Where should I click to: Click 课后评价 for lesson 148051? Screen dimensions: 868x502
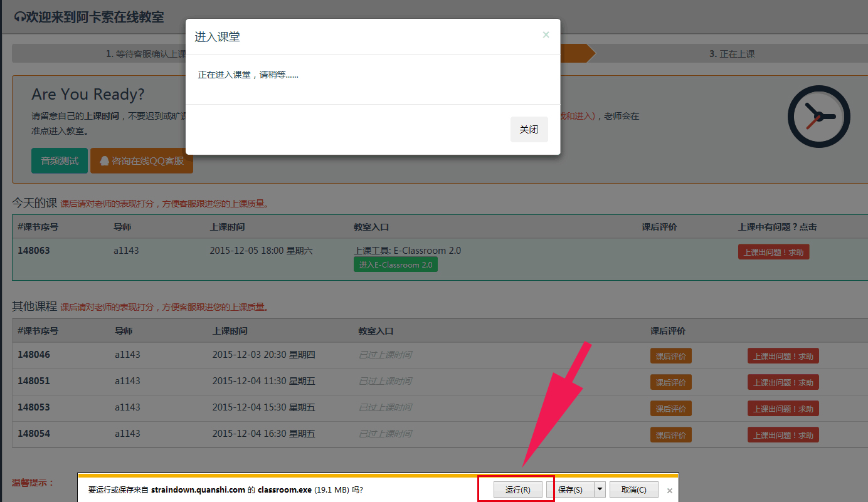click(x=670, y=382)
